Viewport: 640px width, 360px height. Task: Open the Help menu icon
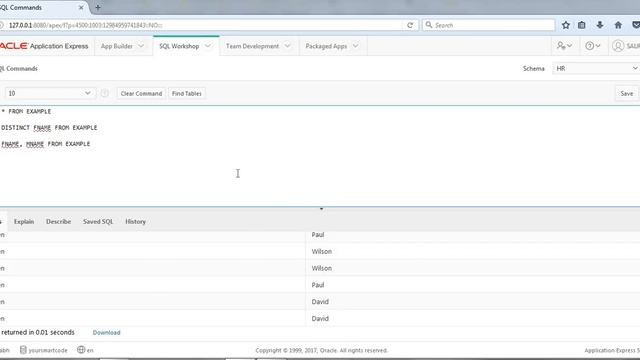click(x=592, y=46)
